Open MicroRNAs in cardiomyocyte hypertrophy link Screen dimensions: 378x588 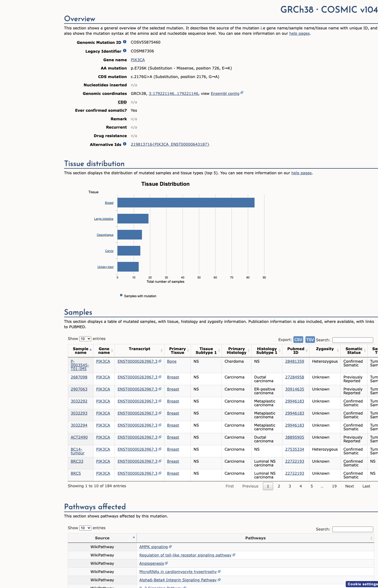tap(178, 572)
